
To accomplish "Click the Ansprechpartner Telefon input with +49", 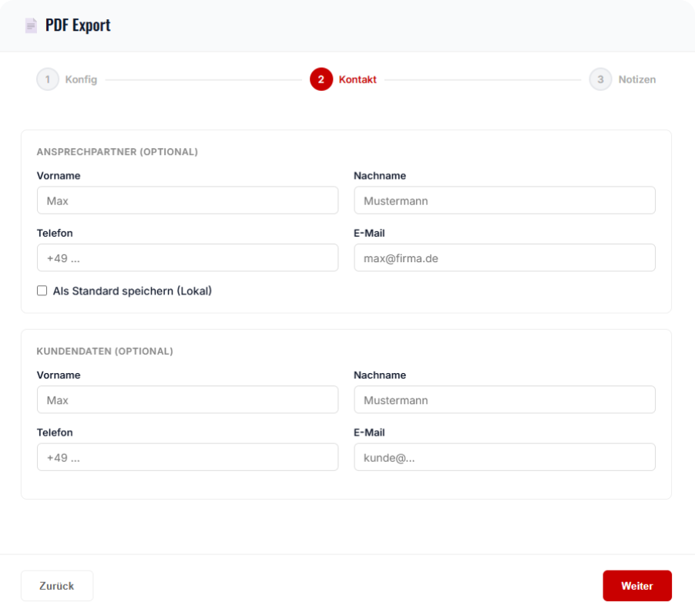I will (x=187, y=258).
